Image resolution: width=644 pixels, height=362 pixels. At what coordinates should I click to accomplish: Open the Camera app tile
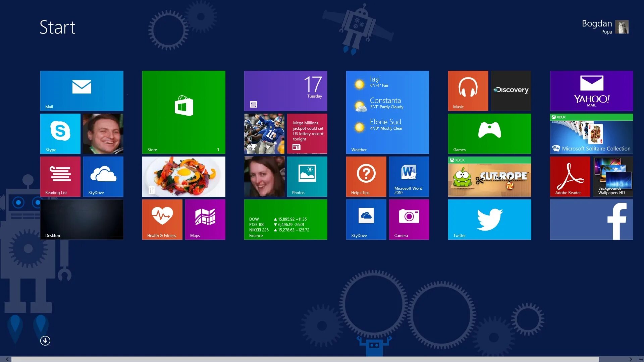point(409,219)
